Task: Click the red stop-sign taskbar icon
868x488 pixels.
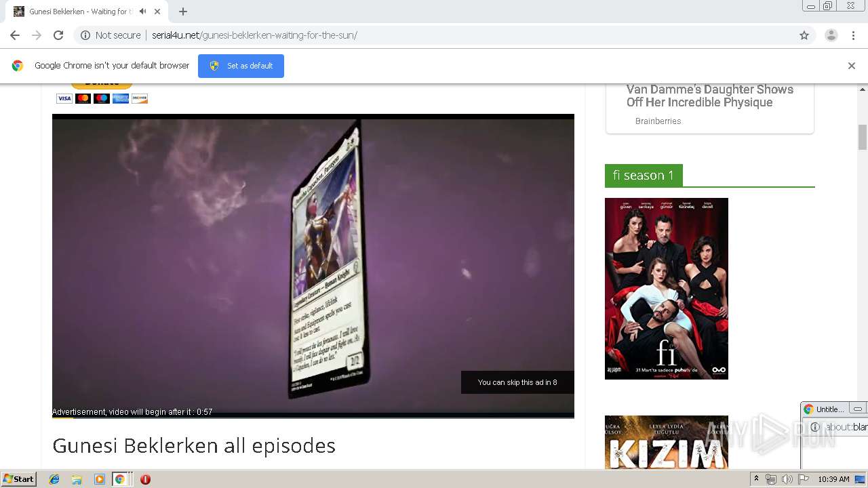Action: (x=145, y=479)
